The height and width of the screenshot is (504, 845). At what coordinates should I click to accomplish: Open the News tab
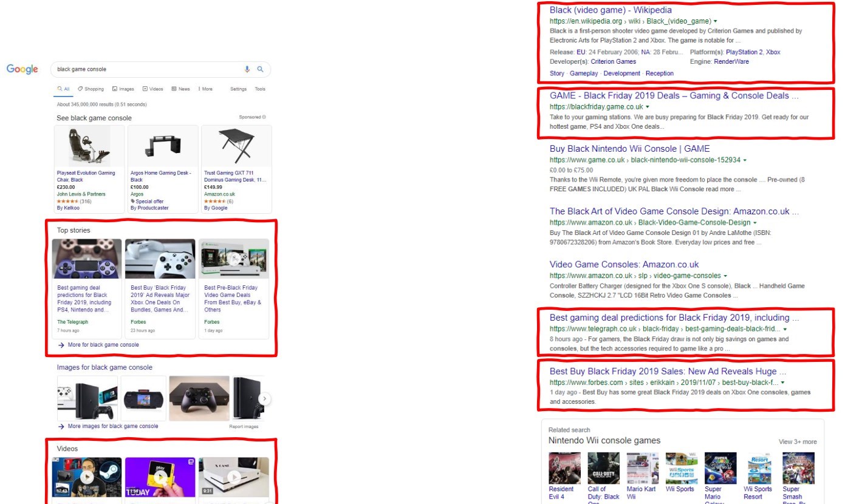pyautogui.click(x=180, y=89)
